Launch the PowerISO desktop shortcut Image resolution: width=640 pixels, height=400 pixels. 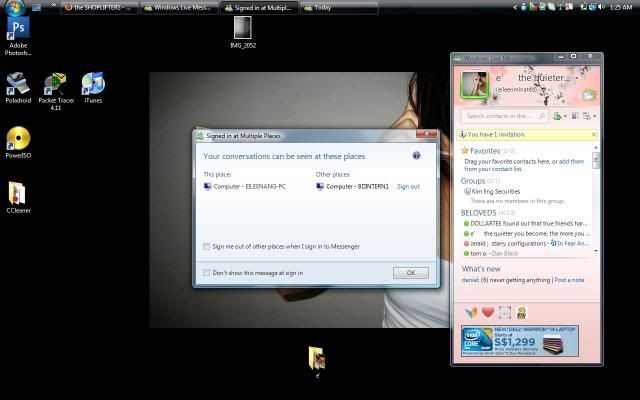tap(18, 143)
